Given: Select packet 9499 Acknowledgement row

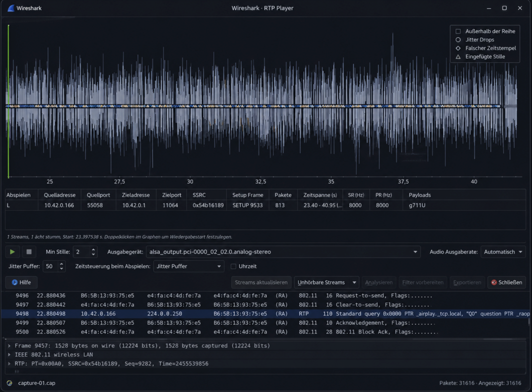Looking at the screenshot, I should coord(264,323).
